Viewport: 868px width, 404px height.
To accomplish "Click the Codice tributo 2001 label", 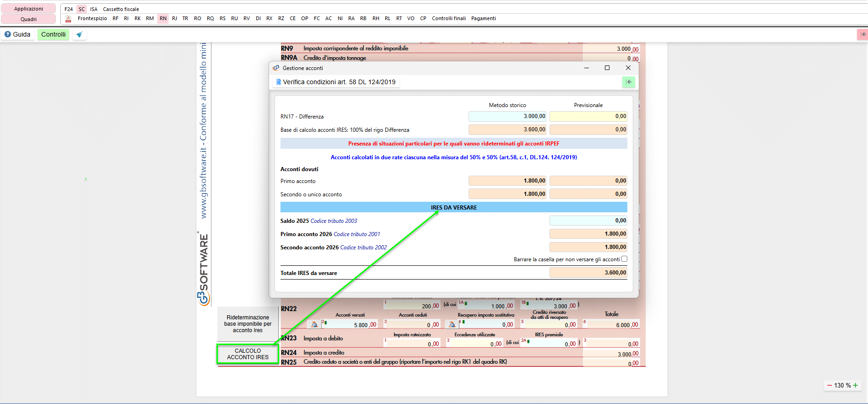I will [357, 234].
